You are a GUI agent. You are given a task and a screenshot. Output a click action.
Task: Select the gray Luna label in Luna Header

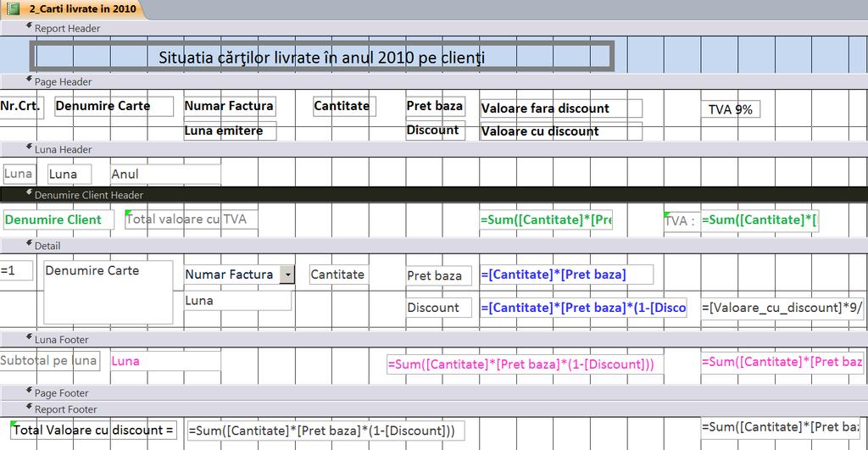19,174
